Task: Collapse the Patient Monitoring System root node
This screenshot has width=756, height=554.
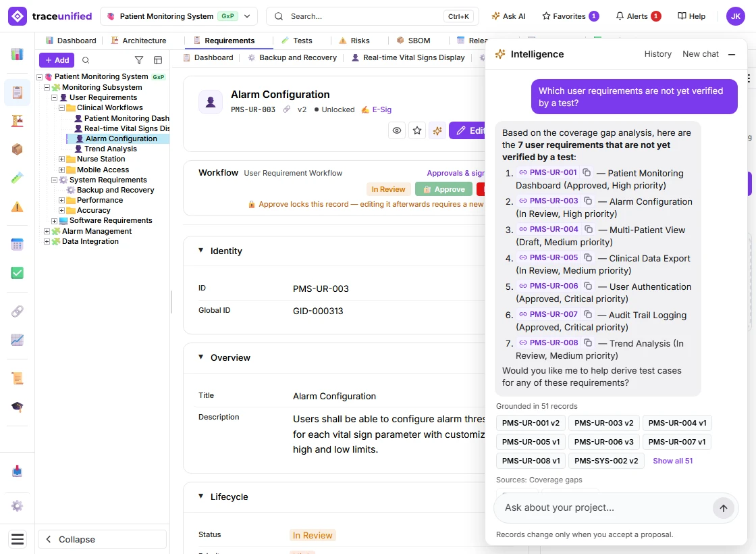Action: click(40, 77)
